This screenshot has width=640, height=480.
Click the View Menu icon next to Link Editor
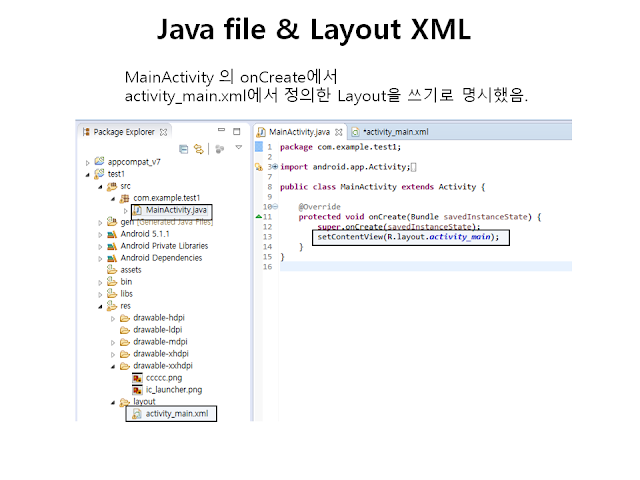(x=220, y=149)
